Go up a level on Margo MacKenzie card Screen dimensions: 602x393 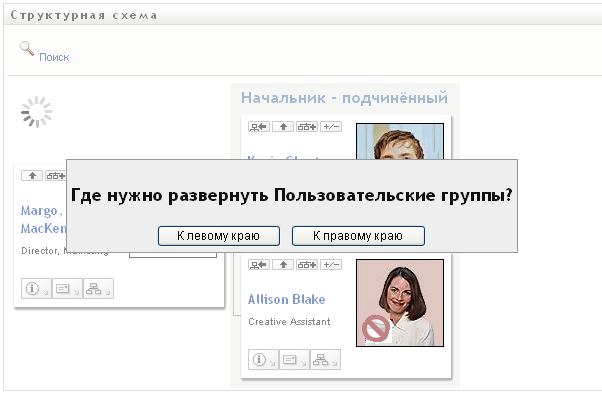[x=32, y=176]
